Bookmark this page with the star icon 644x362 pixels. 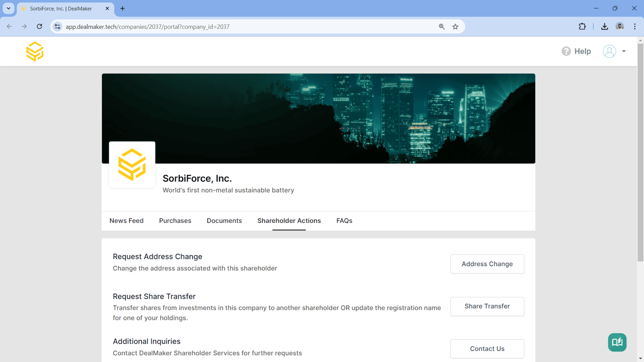tap(456, 26)
